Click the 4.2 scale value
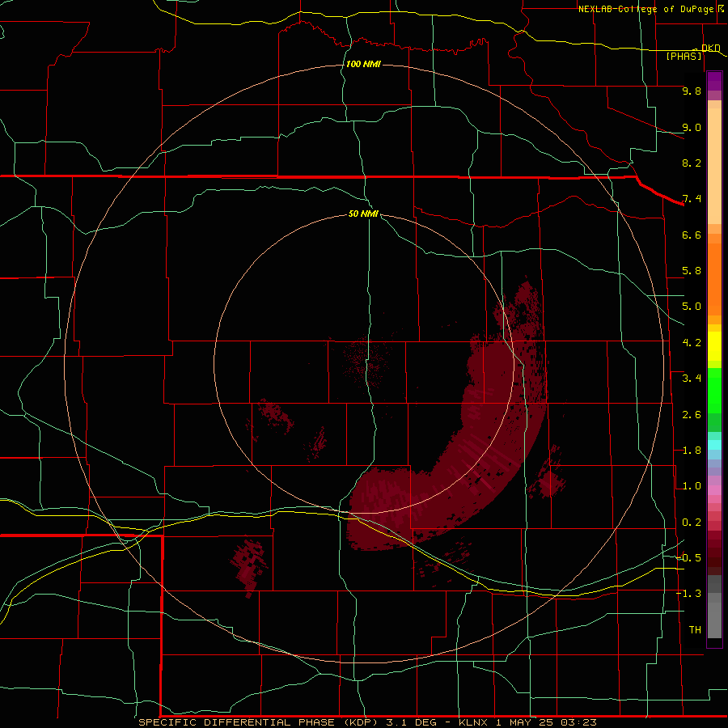Image resolution: width=728 pixels, height=728 pixels. (692, 343)
